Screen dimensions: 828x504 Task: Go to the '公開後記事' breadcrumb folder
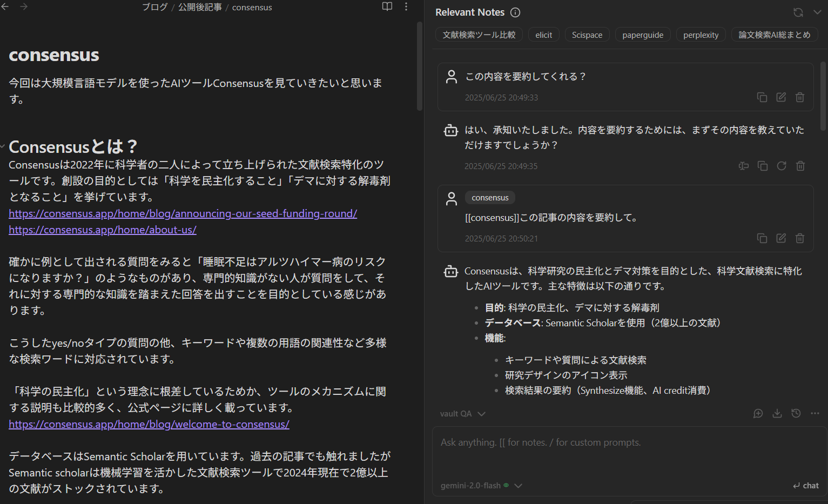pos(200,7)
